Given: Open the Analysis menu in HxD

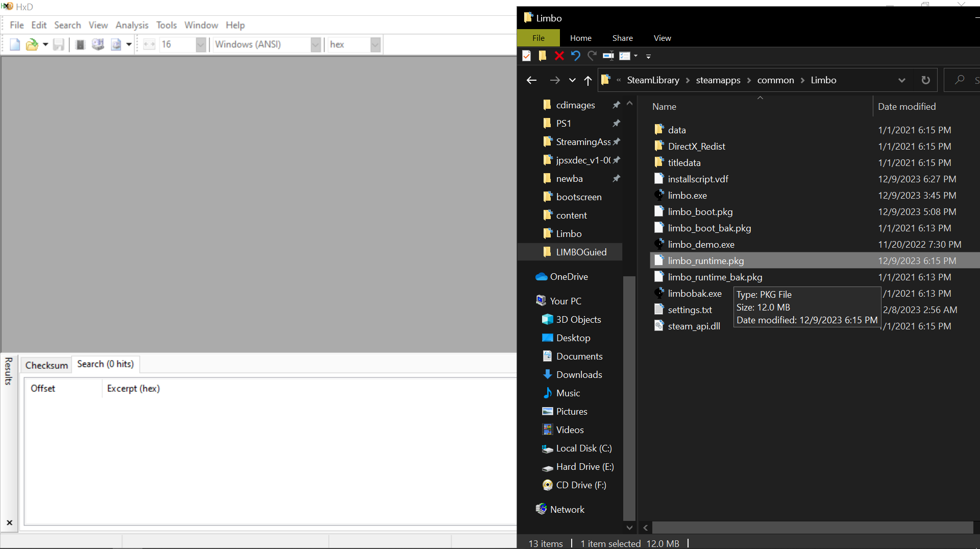Looking at the screenshot, I should (132, 25).
